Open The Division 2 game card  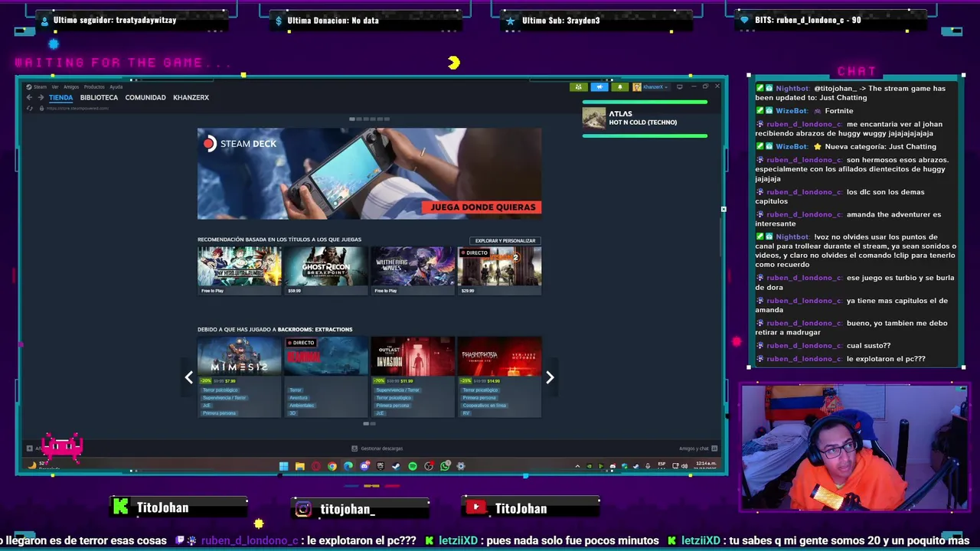(499, 270)
